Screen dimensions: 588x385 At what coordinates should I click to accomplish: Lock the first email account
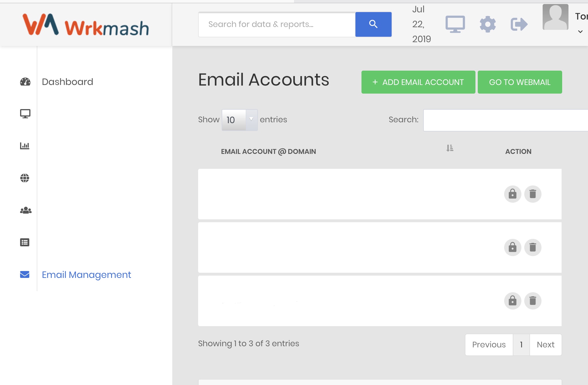pyautogui.click(x=513, y=194)
